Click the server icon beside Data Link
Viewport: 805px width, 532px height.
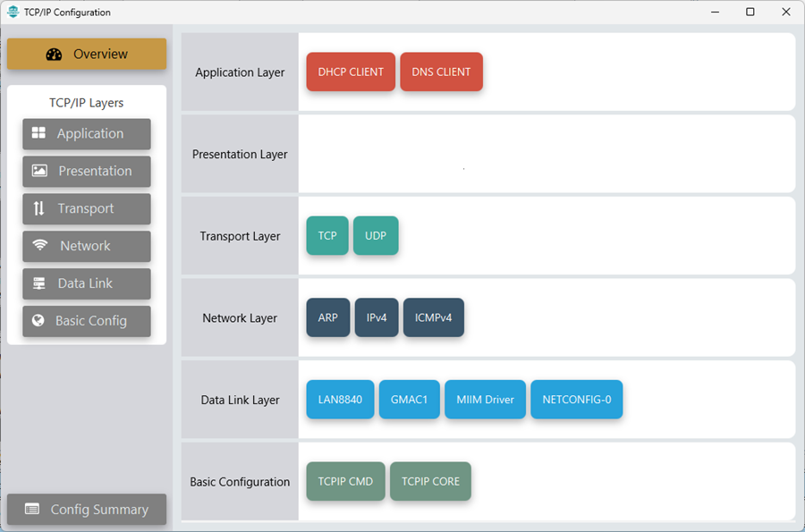[38, 283]
